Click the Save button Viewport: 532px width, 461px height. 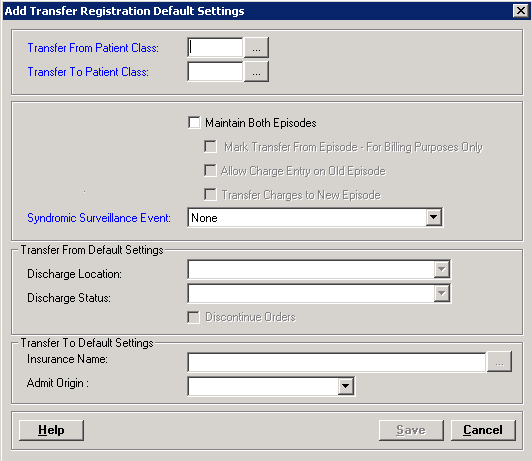coord(411,430)
